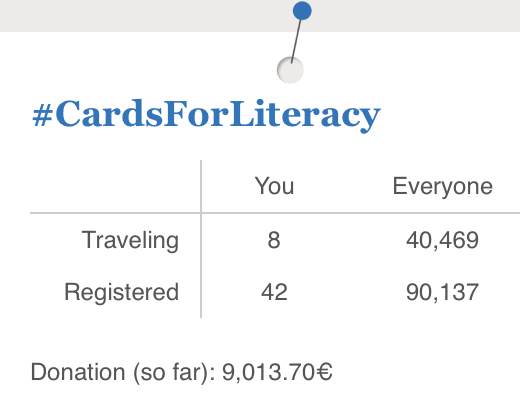Click the euro sign after the donation

[x=323, y=372]
